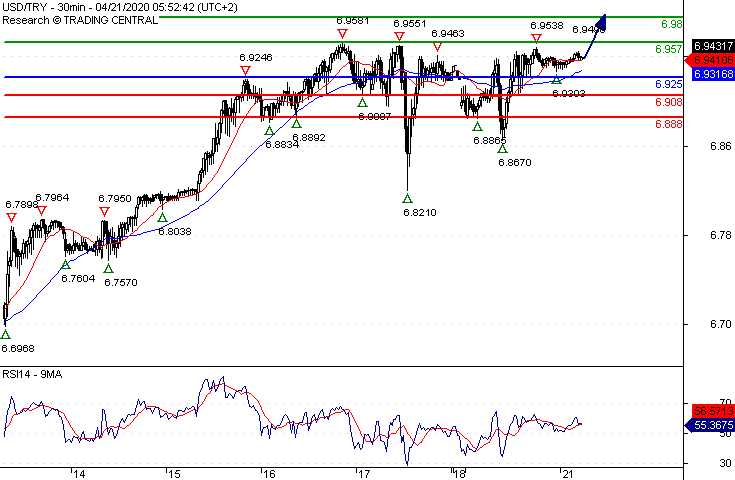Click the green triangle marker above 6.8210
Viewport: 735px width, 480px height.
click(x=407, y=198)
